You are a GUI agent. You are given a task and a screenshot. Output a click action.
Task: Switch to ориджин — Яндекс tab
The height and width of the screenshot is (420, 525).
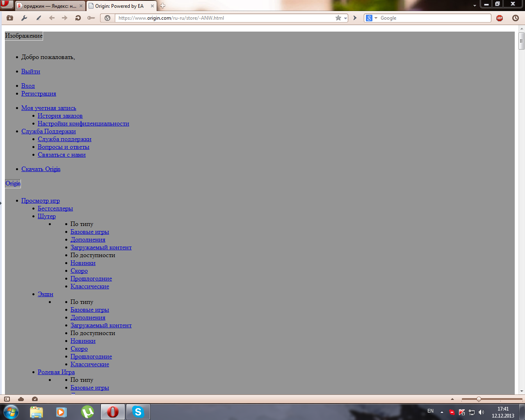coord(50,6)
